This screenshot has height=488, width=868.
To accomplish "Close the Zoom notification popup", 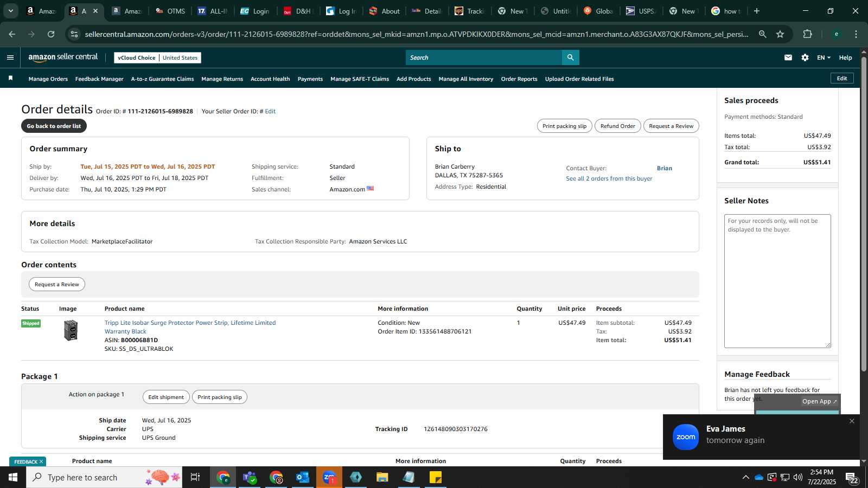I will 852,421.
